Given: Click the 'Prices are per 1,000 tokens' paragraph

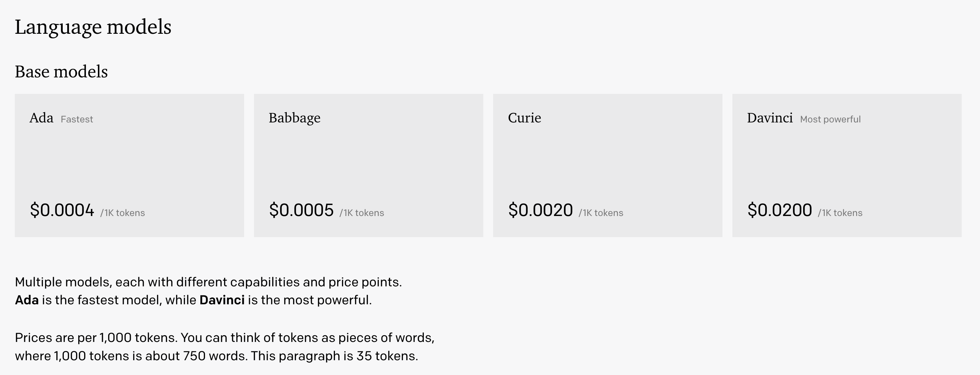Looking at the screenshot, I should 224,347.
